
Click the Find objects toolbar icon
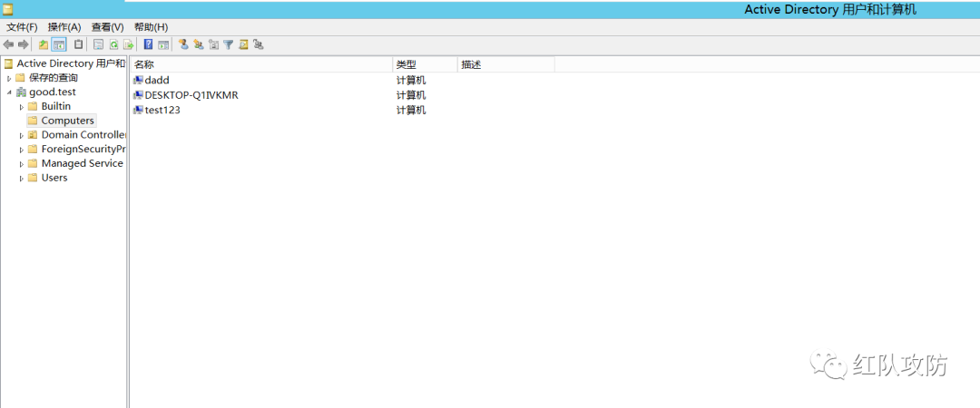tap(244, 44)
